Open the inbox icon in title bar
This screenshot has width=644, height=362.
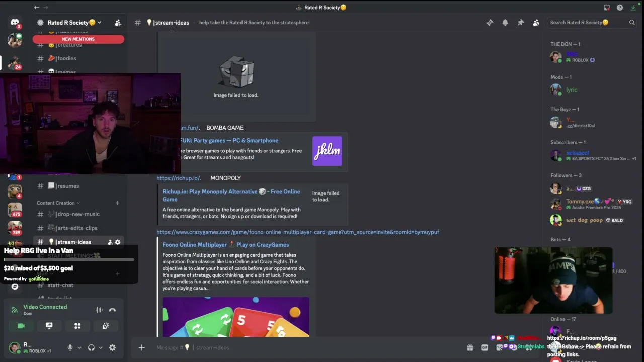coord(607,7)
